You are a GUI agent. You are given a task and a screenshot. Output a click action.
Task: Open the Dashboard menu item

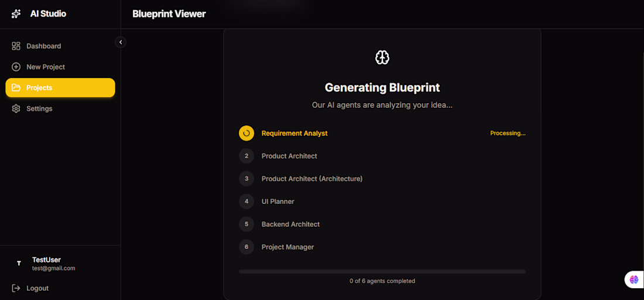tap(60, 46)
